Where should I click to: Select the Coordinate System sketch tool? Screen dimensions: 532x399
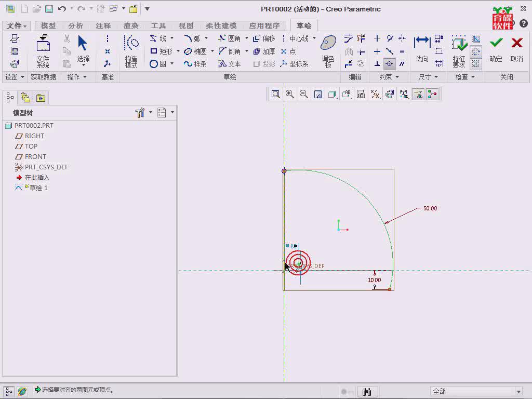pyautogui.click(x=294, y=64)
